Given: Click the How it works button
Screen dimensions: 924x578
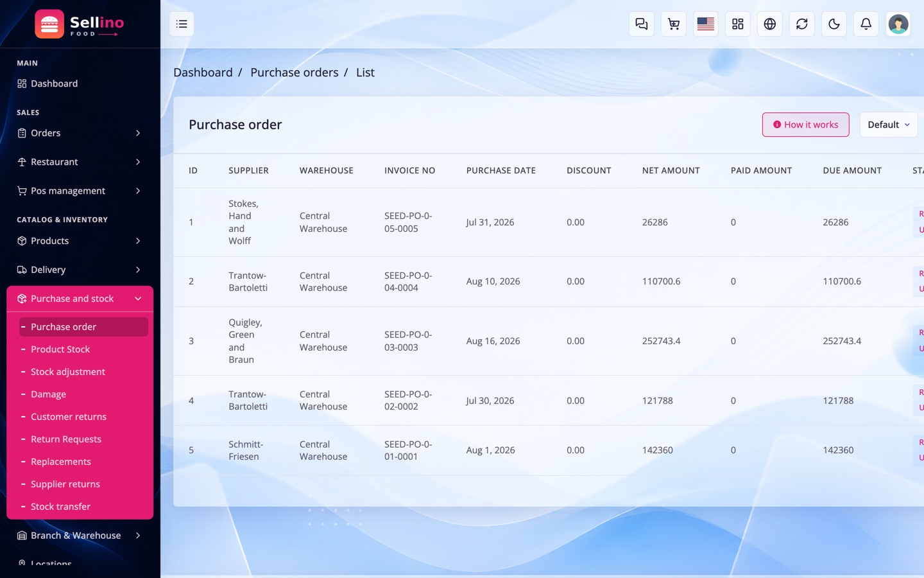Looking at the screenshot, I should [x=805, y=125].
